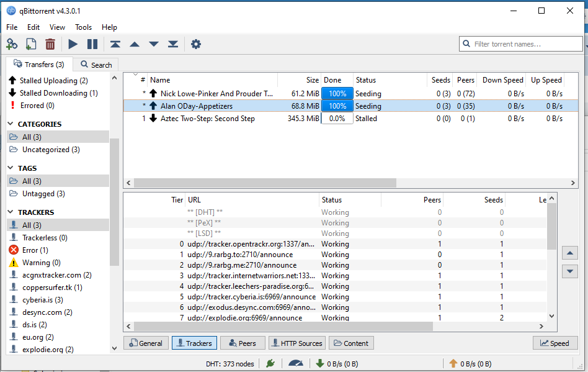588x372 pixels.
Task: Open the Peers details tab
Action: pyautogui.click(x=243, y=343)
